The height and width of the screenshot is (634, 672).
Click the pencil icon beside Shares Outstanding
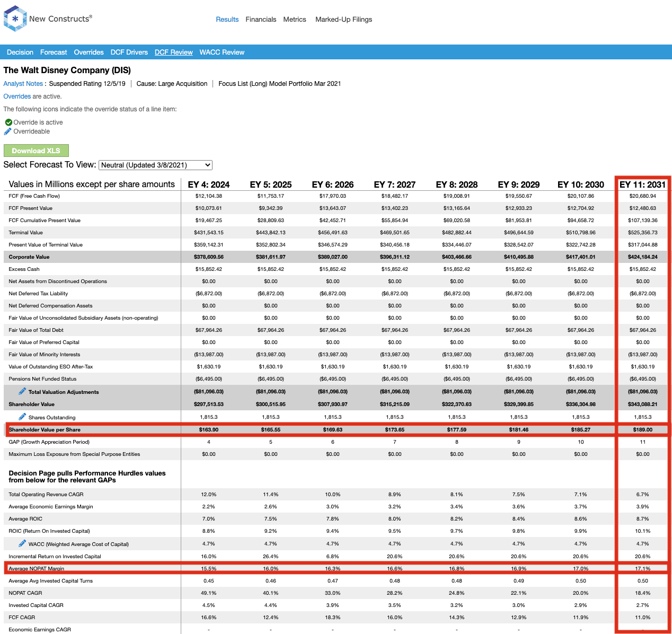pos(22,417)
